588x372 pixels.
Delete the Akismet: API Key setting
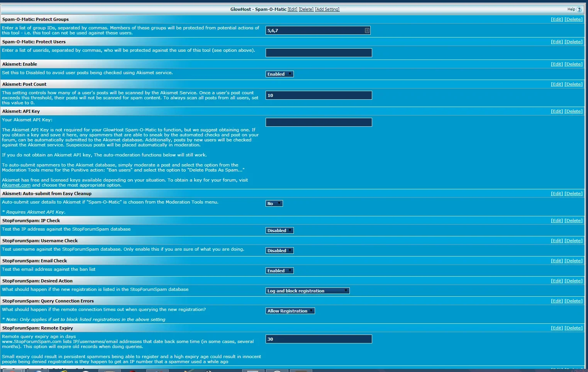(573, 111)
